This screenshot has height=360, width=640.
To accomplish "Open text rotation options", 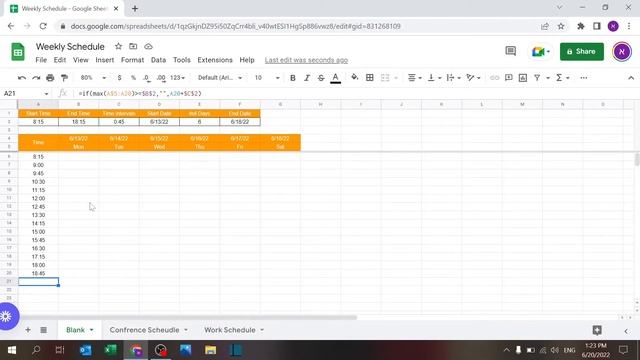I will [x=473, y=78].
